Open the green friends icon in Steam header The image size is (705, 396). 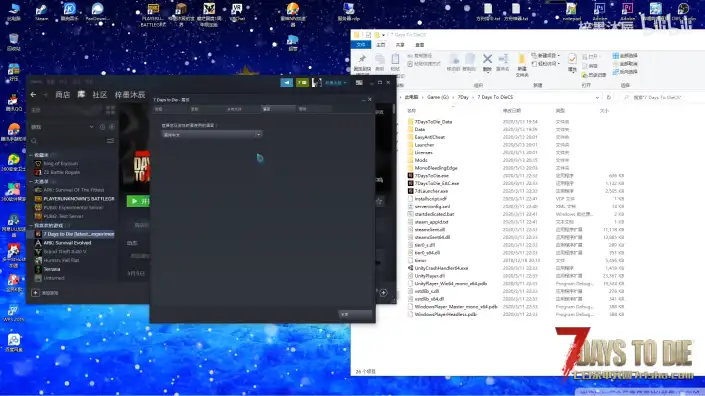point(303,83)
